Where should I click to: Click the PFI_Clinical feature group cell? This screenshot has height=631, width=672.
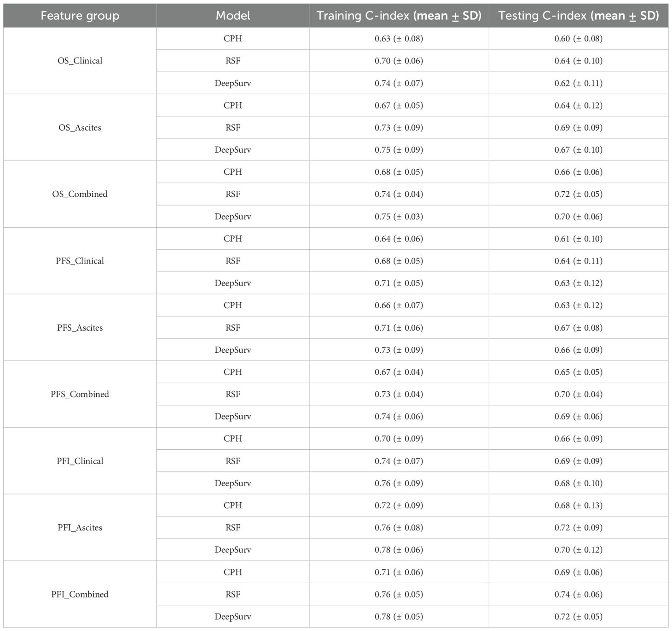pos(80,461)
